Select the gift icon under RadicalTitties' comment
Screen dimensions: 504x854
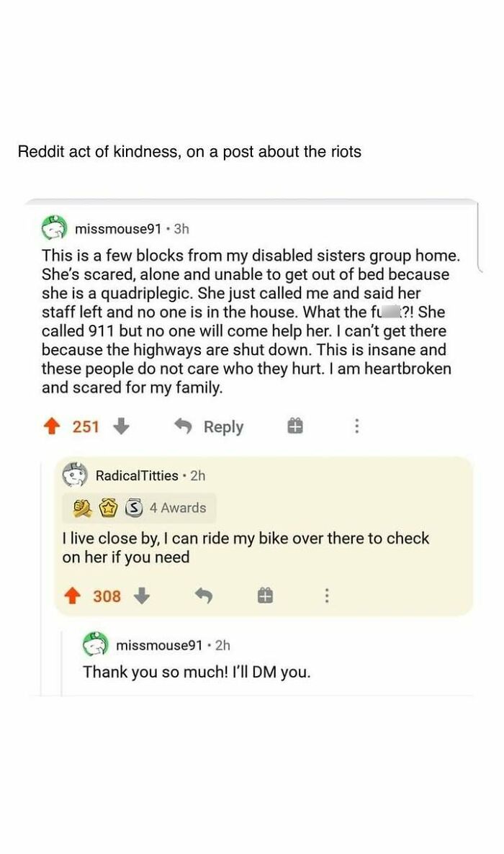coord(266,595)
